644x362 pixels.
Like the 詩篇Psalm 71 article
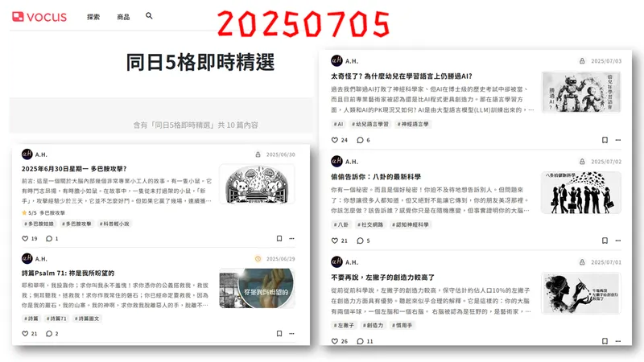[25, 334]
